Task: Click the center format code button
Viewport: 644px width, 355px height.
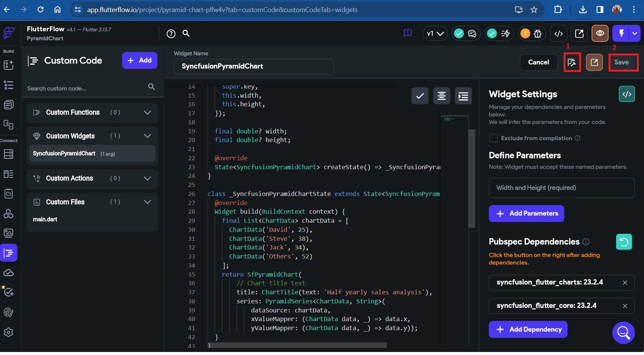Action: click(442, 96)
